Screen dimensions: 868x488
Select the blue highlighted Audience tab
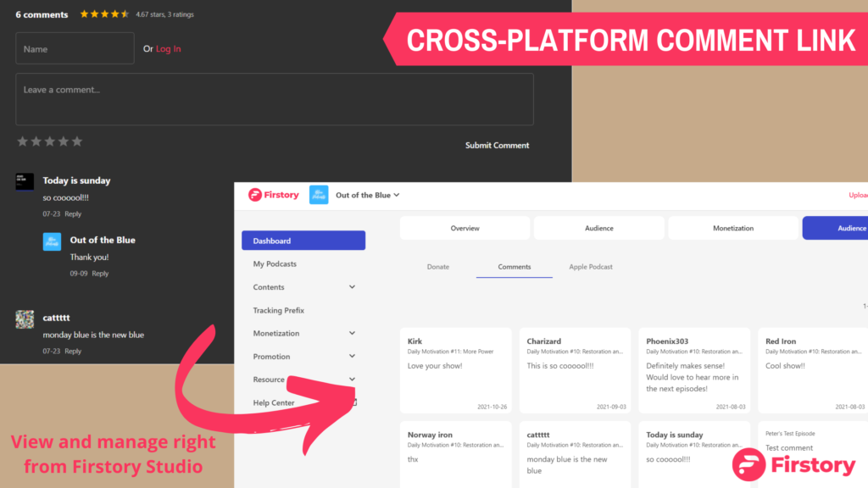click(835, 228)
